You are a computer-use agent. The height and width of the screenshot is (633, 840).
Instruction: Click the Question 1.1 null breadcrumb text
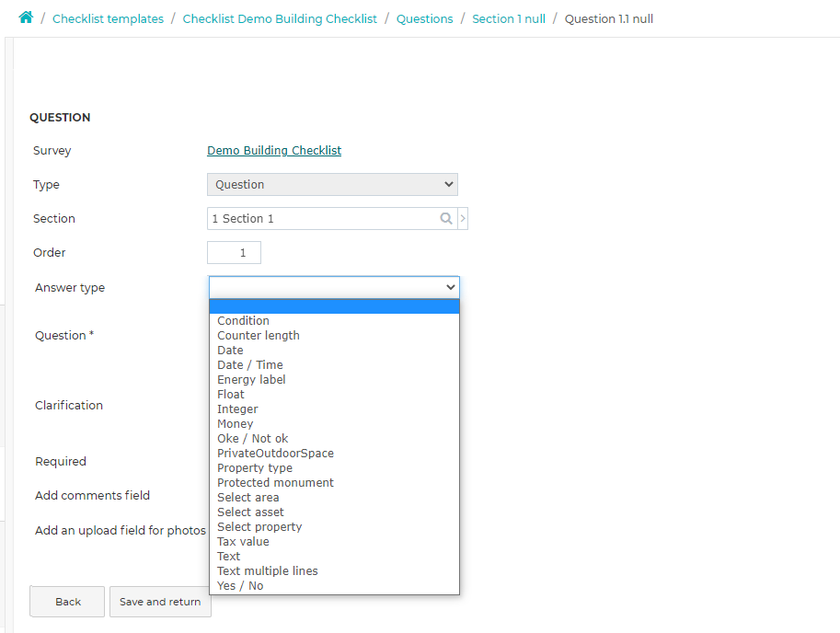click(608, 18)
